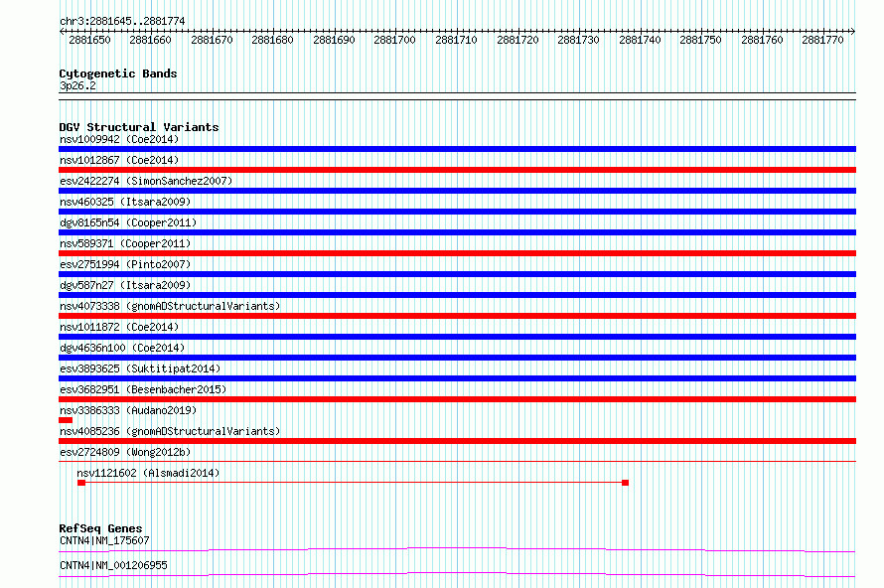Select the dgv8165n54 (Cooper2011) blue bar
This screenshot has height=588, width=884.
click(457, 232)
